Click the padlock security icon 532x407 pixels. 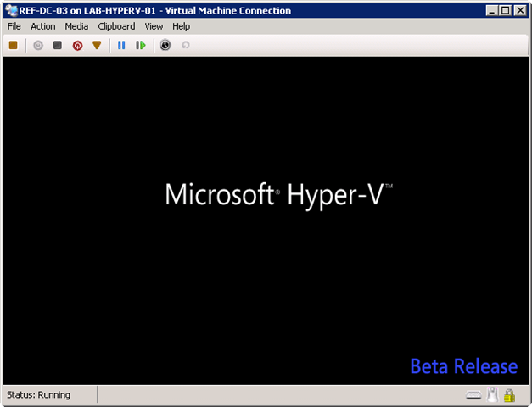[509, 395]
